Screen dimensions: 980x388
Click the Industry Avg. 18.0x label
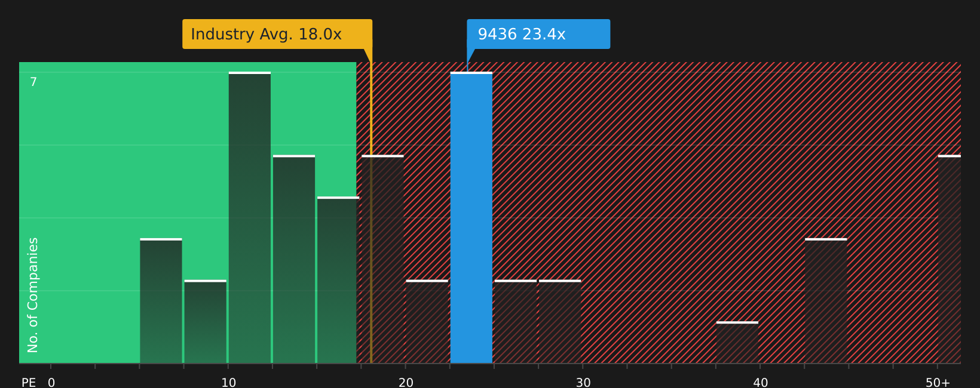point(277,34)
